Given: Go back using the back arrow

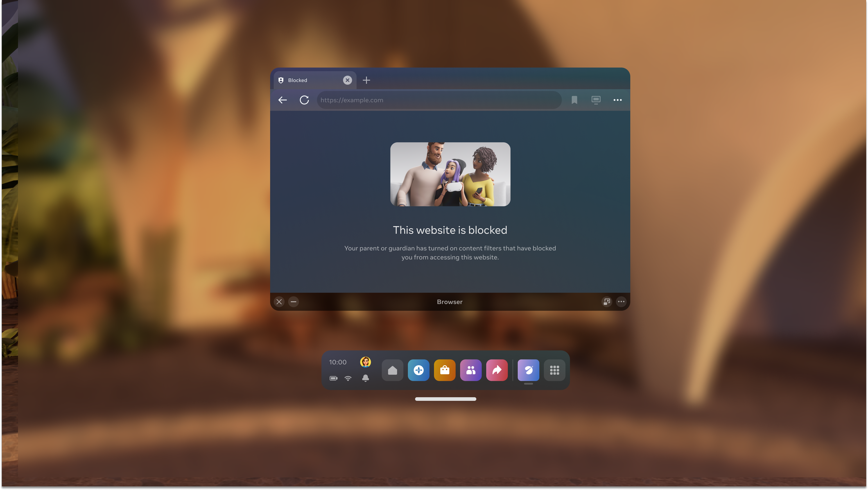Looking at the screenshot, I should click(x=282, y=100).
